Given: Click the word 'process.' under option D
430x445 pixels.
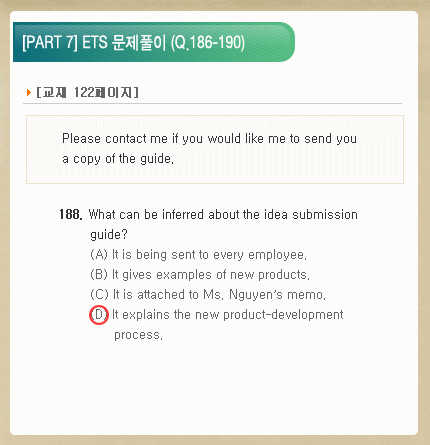Looking at the screenshot, I should click(x=138, y=335).
